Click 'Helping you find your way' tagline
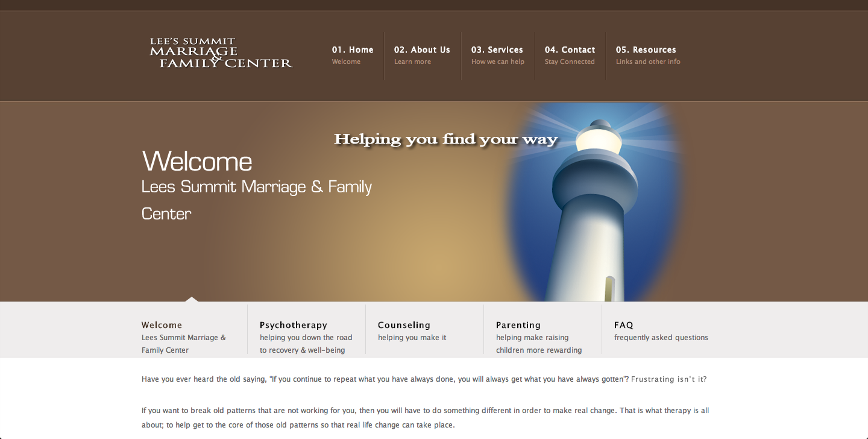The height and width of the screenshot is (439, 868). tap(446, 139)
